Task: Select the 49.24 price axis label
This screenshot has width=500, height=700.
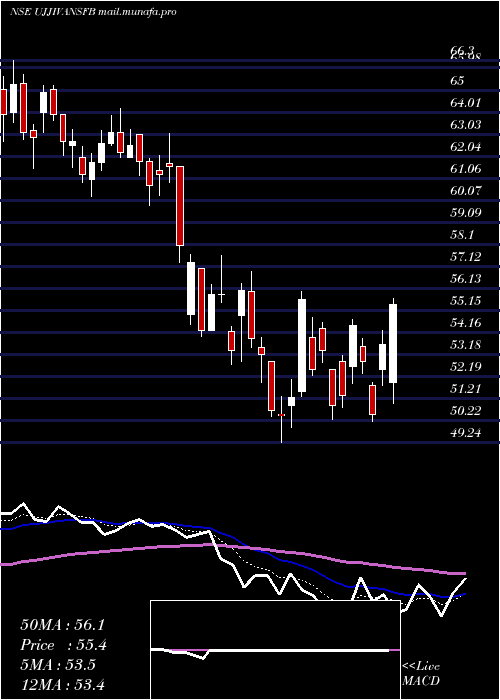Action: click(466, 433)
